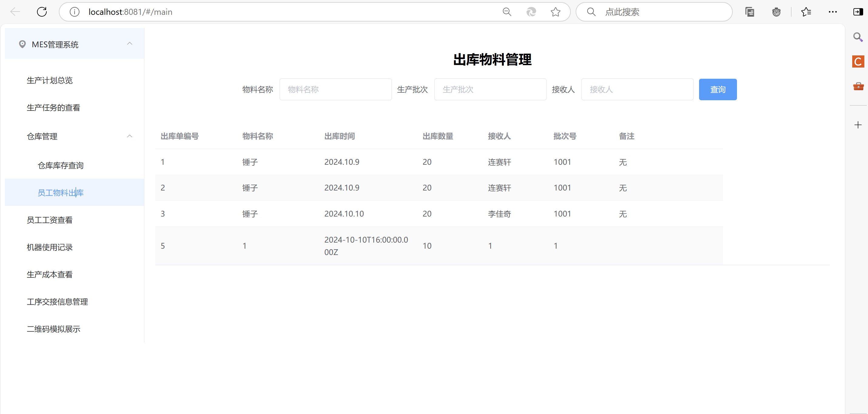Focus the 物料名称 input field
868x414 pixels.
(x=335, y=90)
